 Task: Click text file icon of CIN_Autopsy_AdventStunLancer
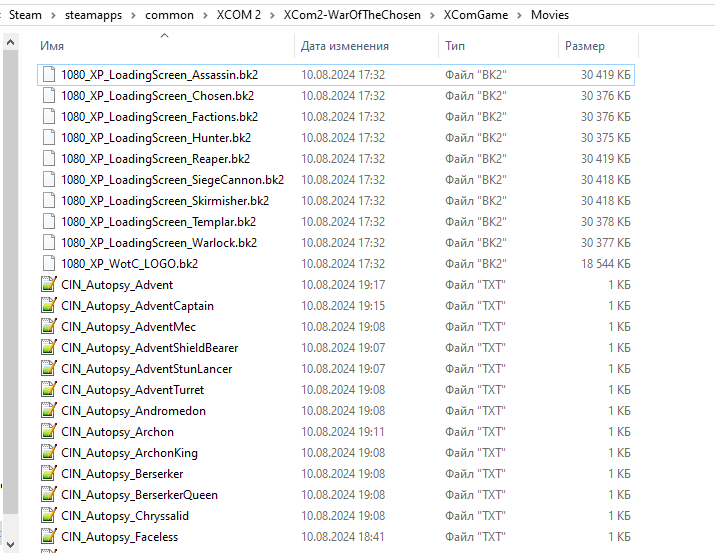point(49,368)
